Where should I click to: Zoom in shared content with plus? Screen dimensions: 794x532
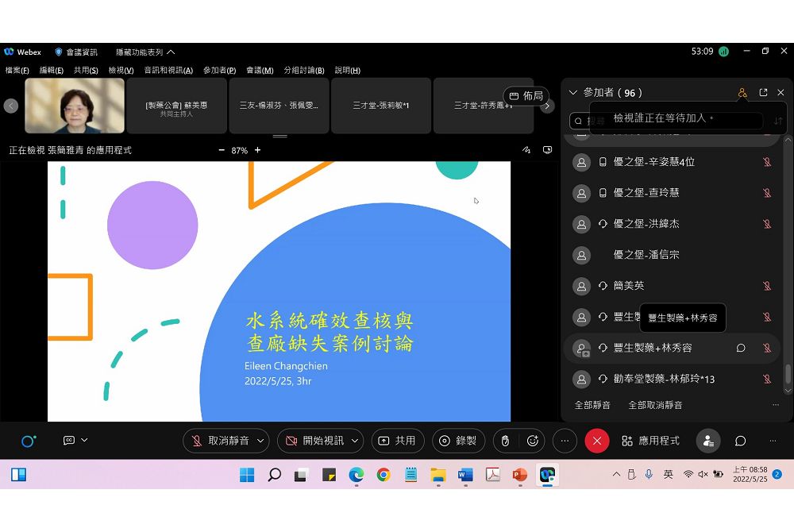click(258, 150)
